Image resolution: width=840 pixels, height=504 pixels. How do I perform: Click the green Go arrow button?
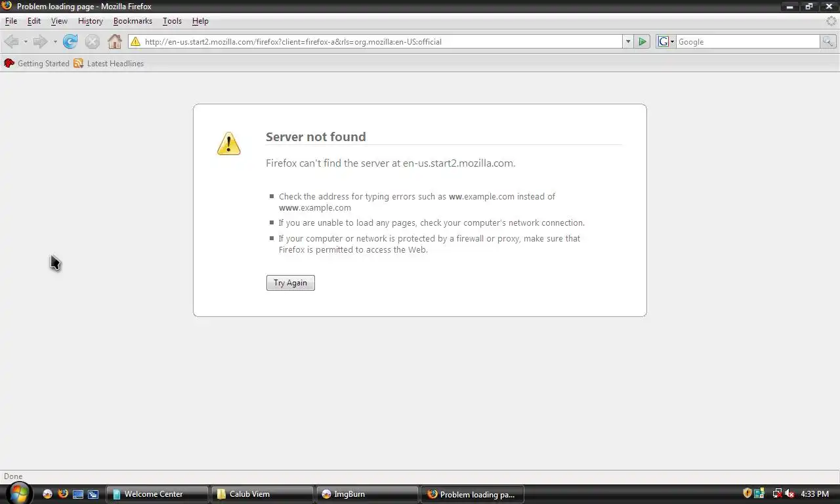pos(642,41)
